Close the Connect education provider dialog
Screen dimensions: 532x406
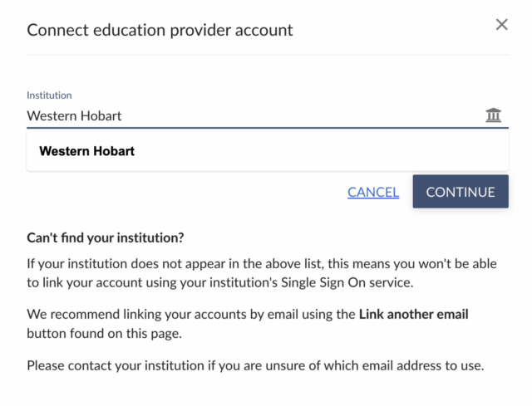501,25
